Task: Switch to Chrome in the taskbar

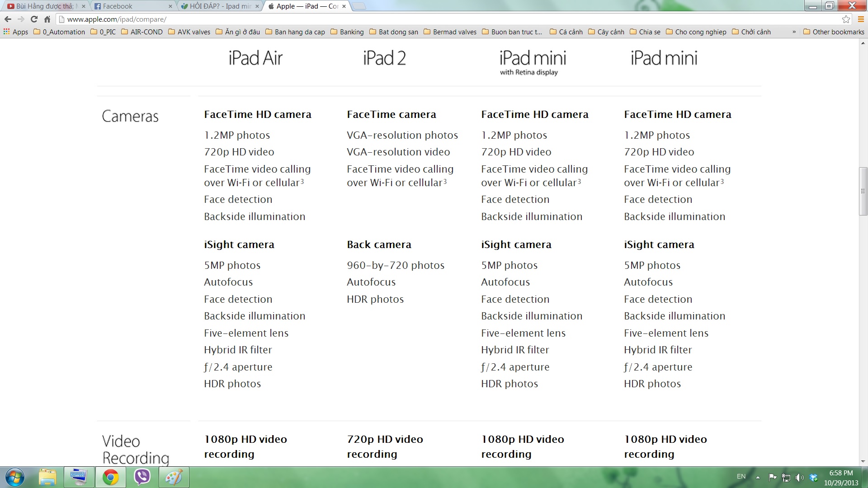Action: click(x=110, y=477)
